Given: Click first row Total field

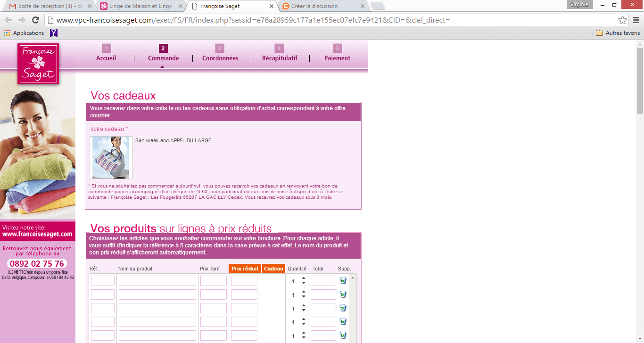Looking at the screenshot, I should pos(323,281).
